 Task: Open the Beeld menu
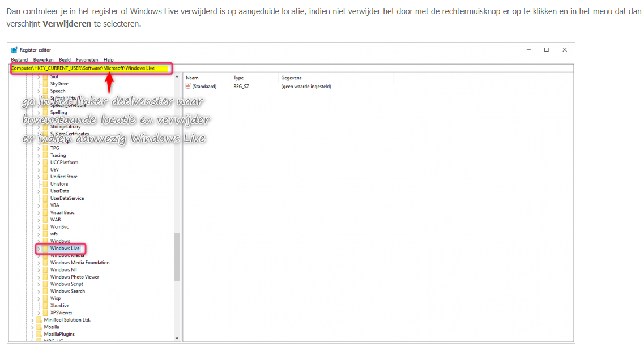[x=65, y=60]
